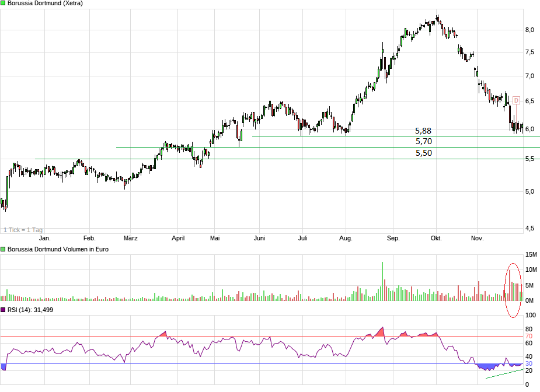
Task: Click the Borussia Dortmund (Xetra) chart title
Action: tap(45, 3)
